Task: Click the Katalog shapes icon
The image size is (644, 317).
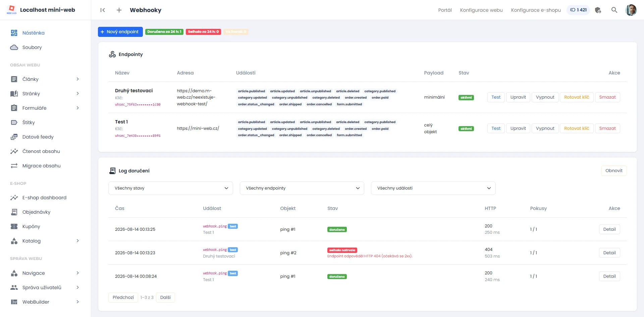Action: 14,241
